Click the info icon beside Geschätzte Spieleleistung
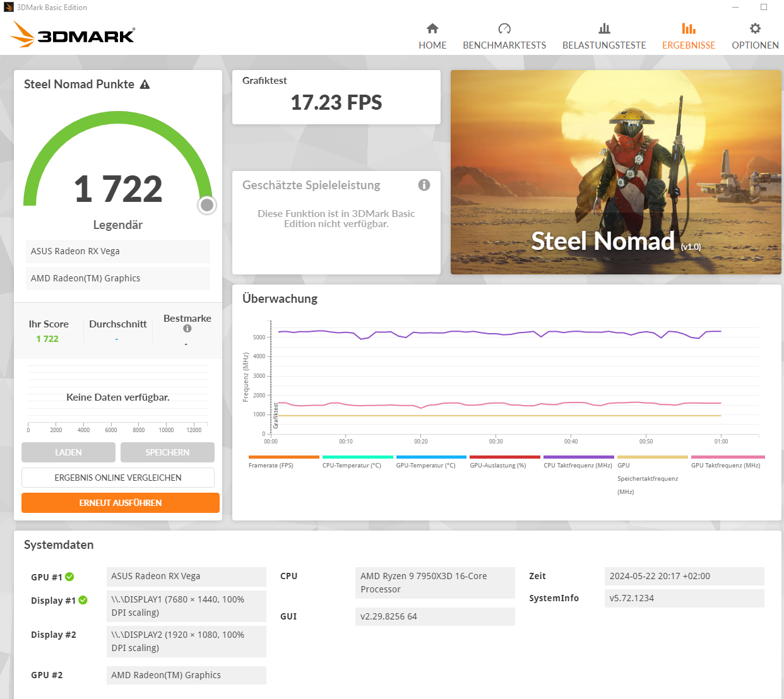This screenshot has height=699, width=784. (x=424, y=185)
